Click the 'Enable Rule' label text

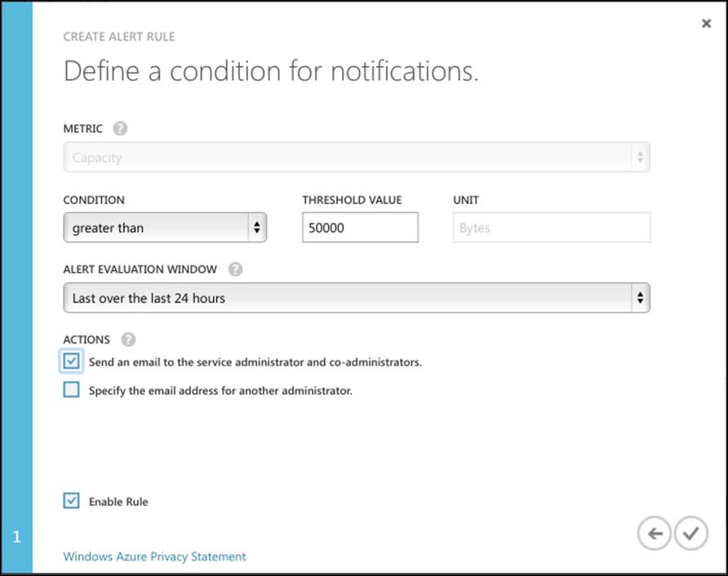pos(118,502)
